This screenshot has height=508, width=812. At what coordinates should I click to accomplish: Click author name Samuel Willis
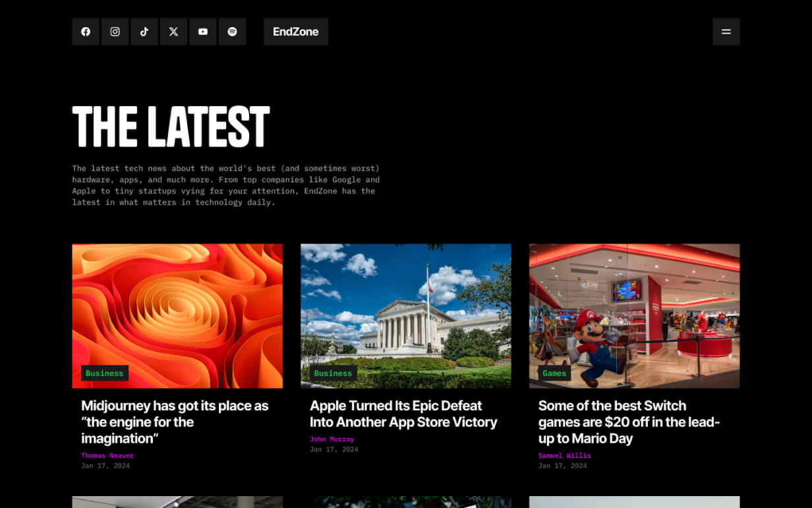coord(565,455)
